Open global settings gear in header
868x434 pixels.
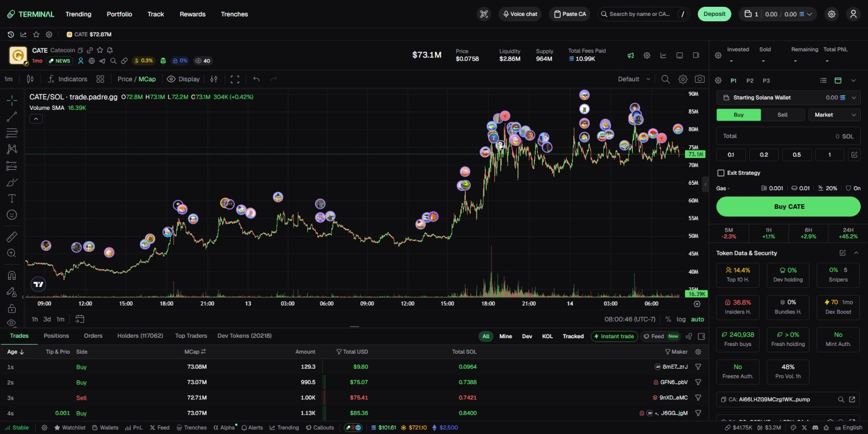pyautogui.click(x=832, y=14)
